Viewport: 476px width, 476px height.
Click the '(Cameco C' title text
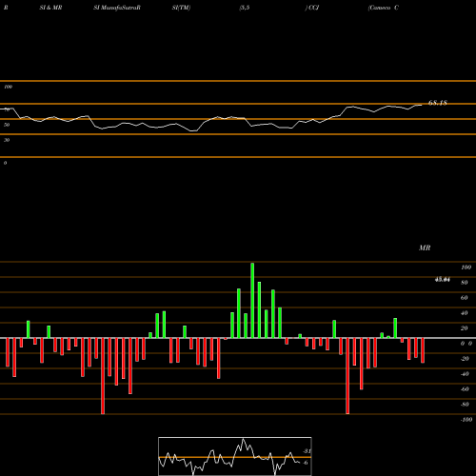coord(383,8)
